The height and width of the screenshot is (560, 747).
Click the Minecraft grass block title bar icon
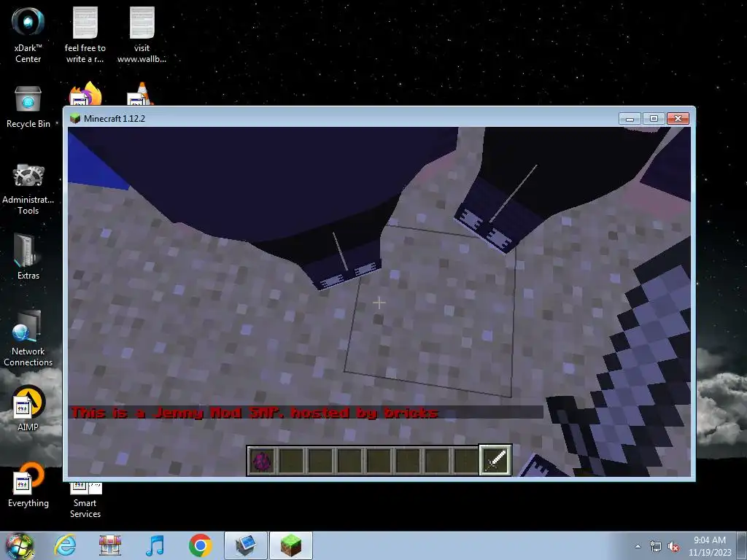[75, 118]
